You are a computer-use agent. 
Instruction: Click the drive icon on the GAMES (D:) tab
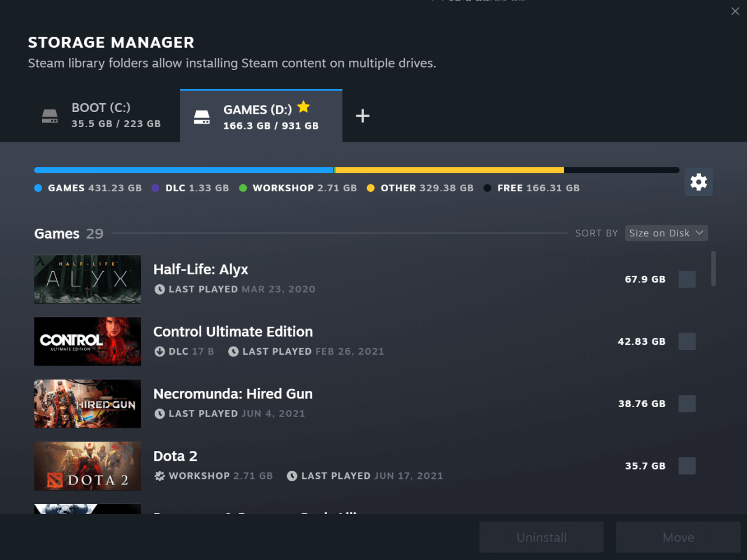click(201, 117)
